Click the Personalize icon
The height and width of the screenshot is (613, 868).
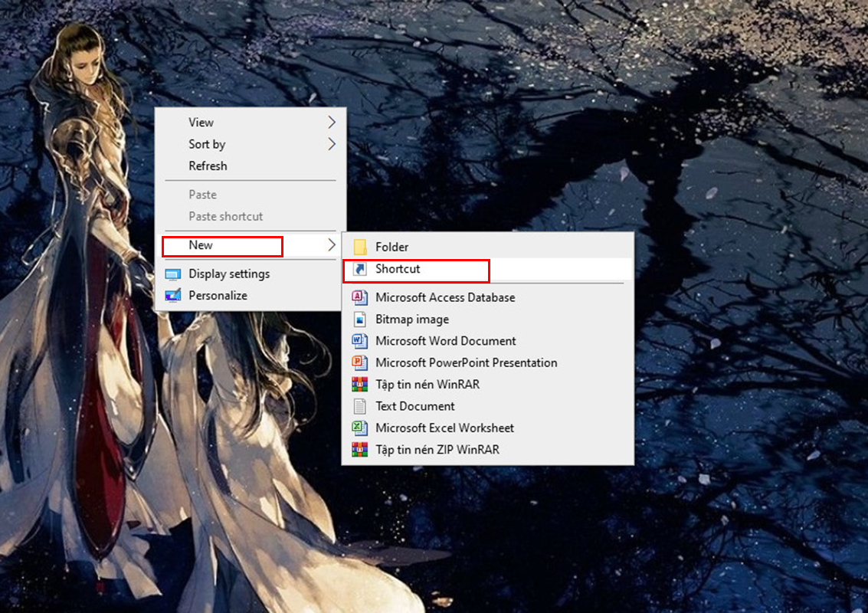pos(173,296)
